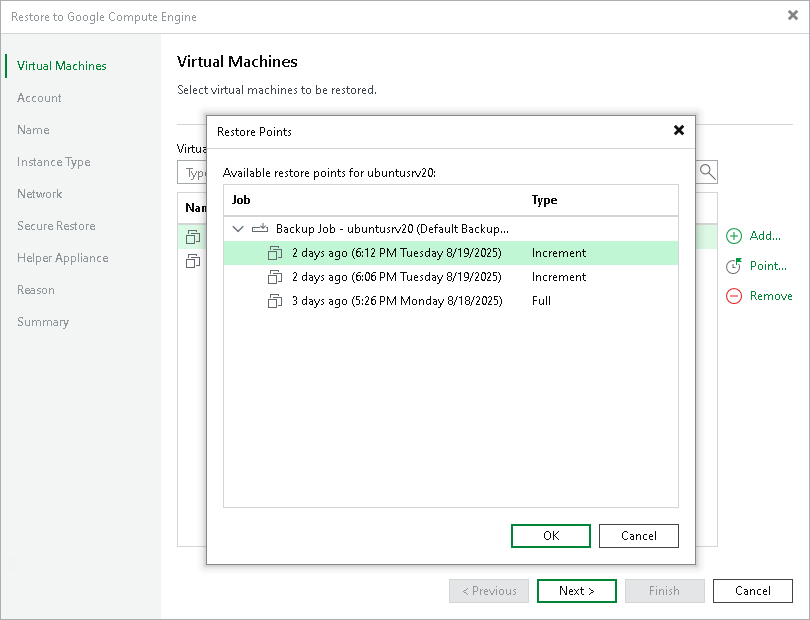
Task: Click the restore point icon for 5:26 PM
Action: (275, 301)
